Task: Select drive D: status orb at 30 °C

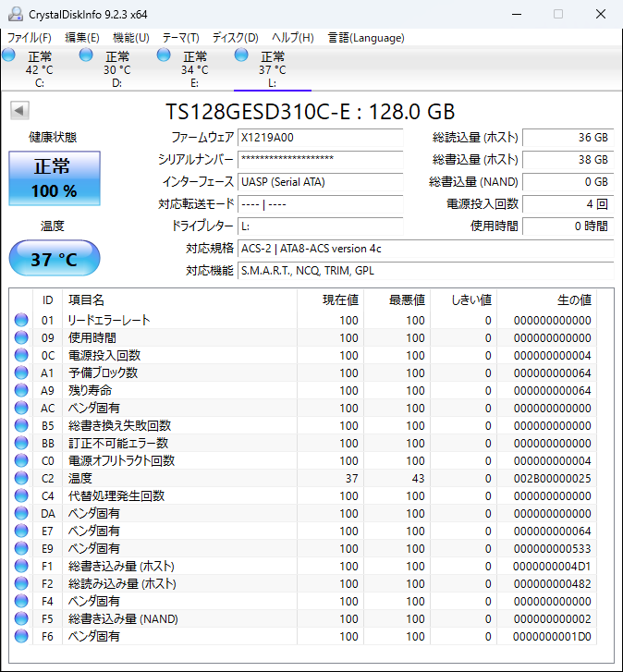Action: click(87, 56)
